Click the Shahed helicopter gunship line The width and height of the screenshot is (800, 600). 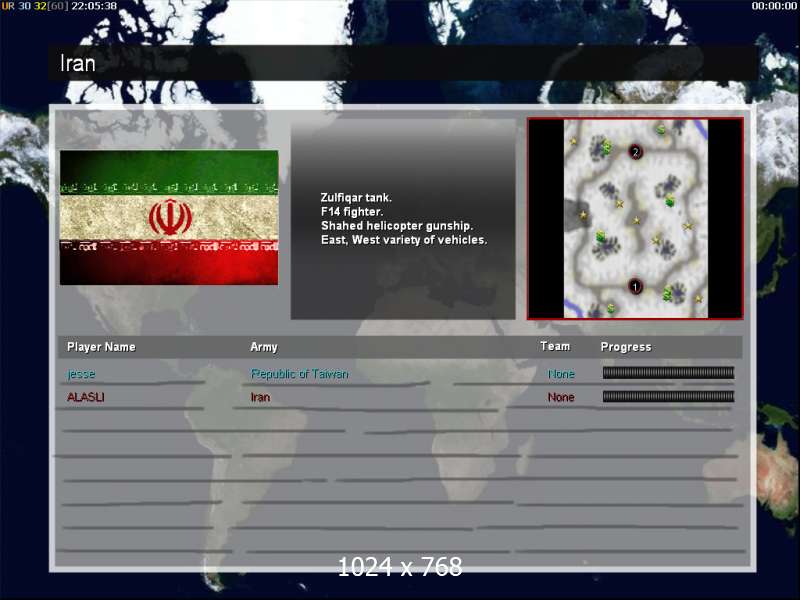[396, 226]
